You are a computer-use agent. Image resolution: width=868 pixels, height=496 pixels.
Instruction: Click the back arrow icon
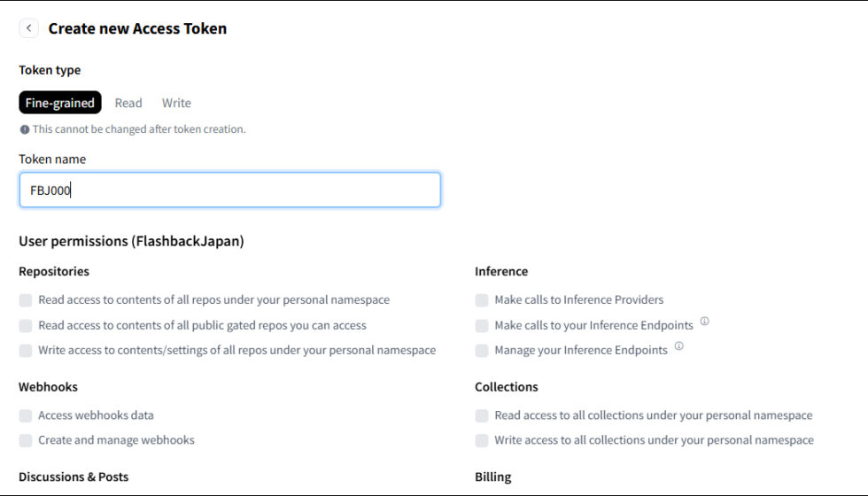coord(29,28)
